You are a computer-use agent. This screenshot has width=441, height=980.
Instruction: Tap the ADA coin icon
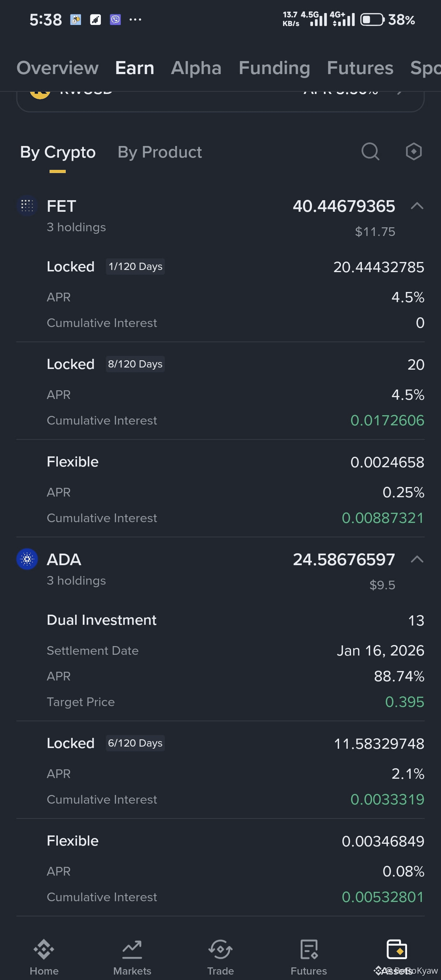[27, 559]
